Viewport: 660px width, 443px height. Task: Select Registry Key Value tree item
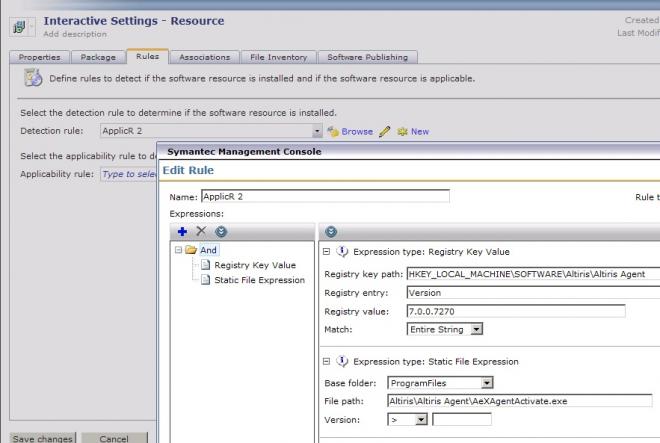click(x=255, y=265)
